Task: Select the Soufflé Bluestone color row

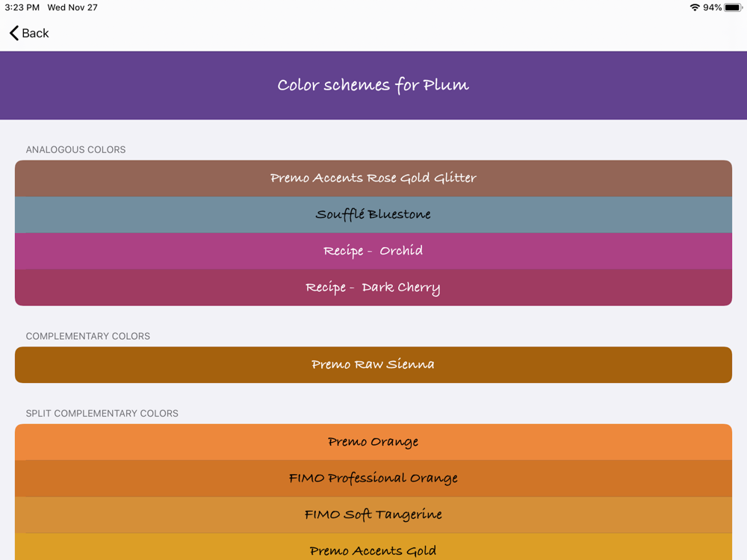Action: [x=373, y=215]
